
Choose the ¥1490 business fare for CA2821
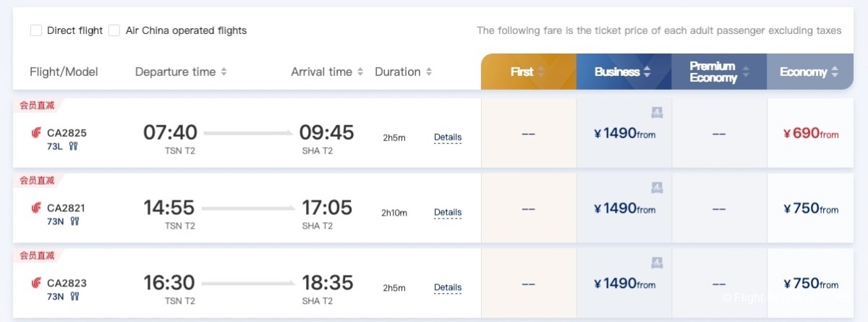[624, 208]
